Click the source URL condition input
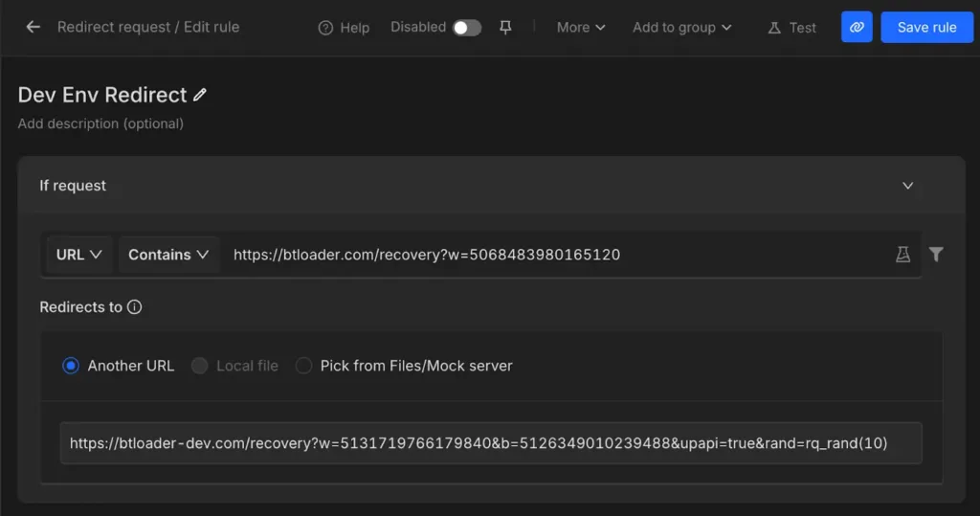Image resolution: width=980 pixels, height=516 pixels. click(556, 255)
